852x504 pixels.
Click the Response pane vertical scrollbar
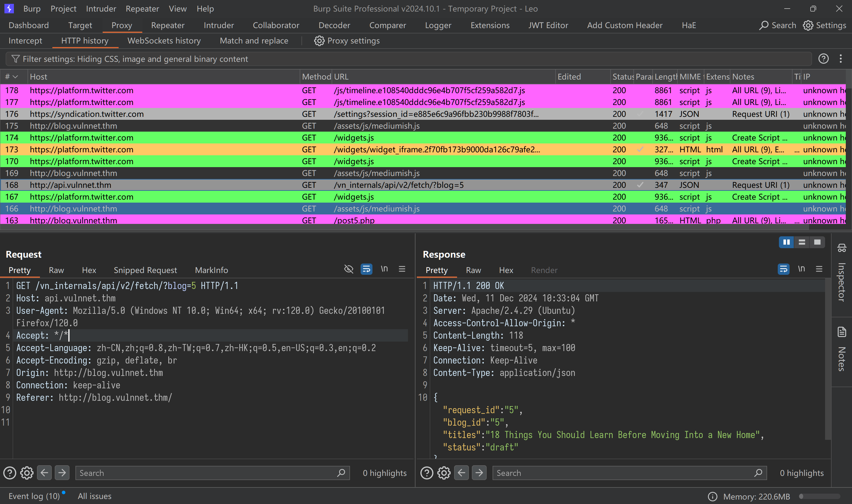[x=828, y=359]
